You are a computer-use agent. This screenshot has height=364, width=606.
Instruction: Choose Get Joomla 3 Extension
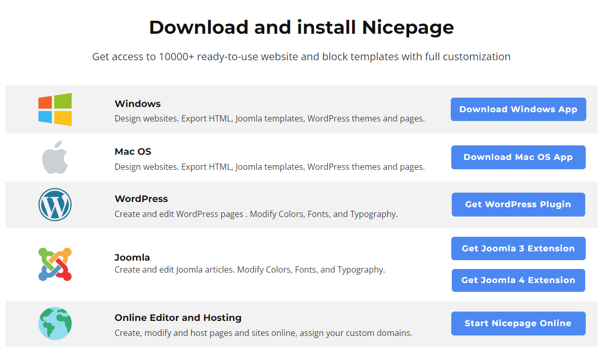(518, 249)
